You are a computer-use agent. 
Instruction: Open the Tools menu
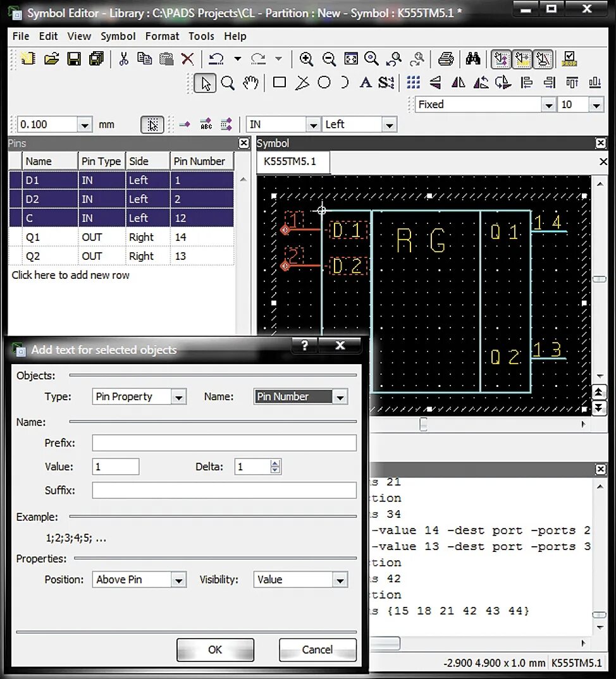click(x=201, y=37)
